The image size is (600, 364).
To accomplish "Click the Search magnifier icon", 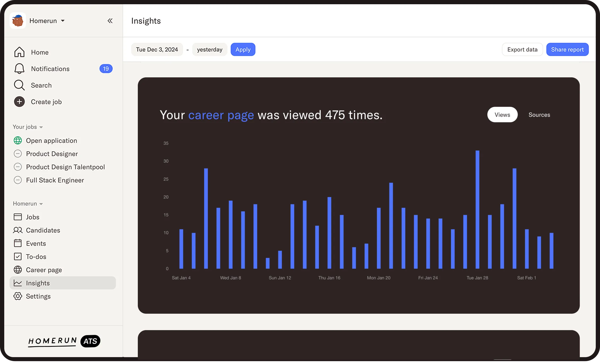I will pos(19,85).
